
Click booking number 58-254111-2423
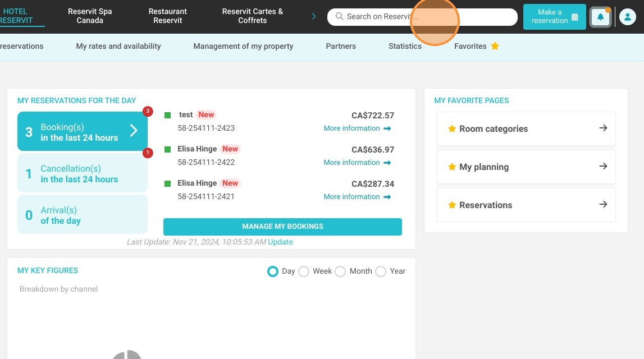click(206, 128)
